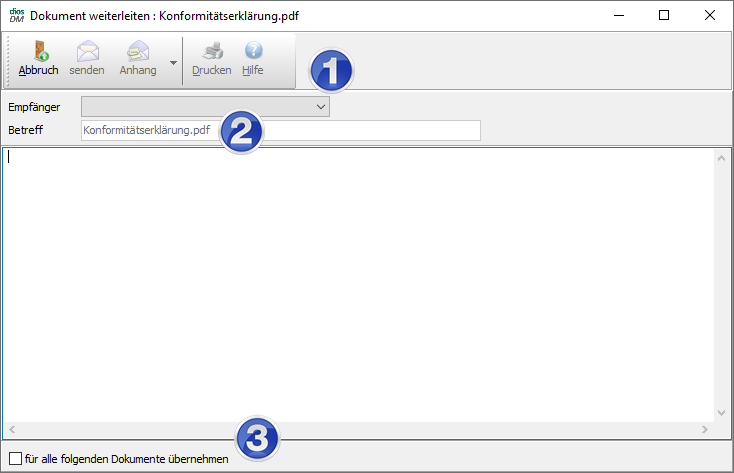This screenshot has height=473, width=734.
Task: Click the vertical scrollbar up arrow
Action: [722, 158]
